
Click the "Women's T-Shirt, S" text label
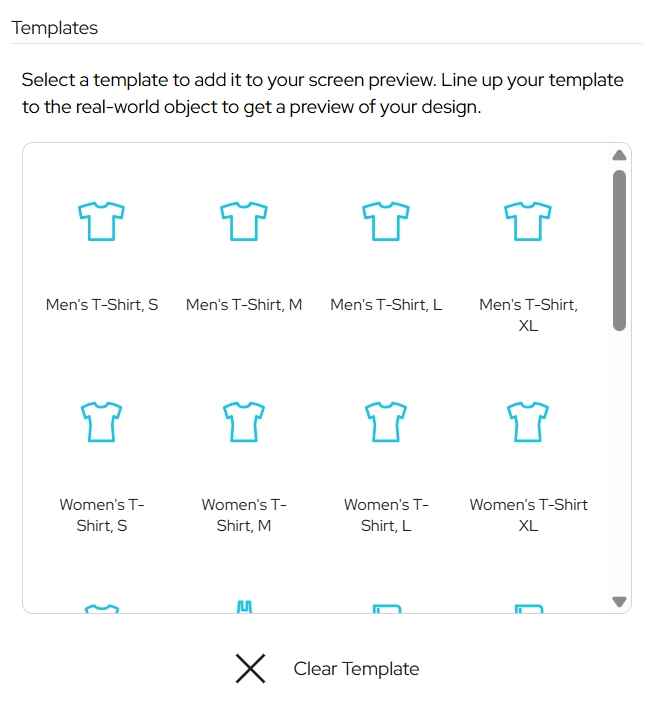click(x=102, y=515)
